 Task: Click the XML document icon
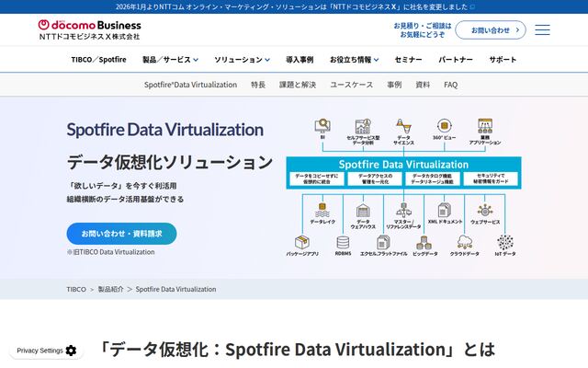[x=445, y=210]
